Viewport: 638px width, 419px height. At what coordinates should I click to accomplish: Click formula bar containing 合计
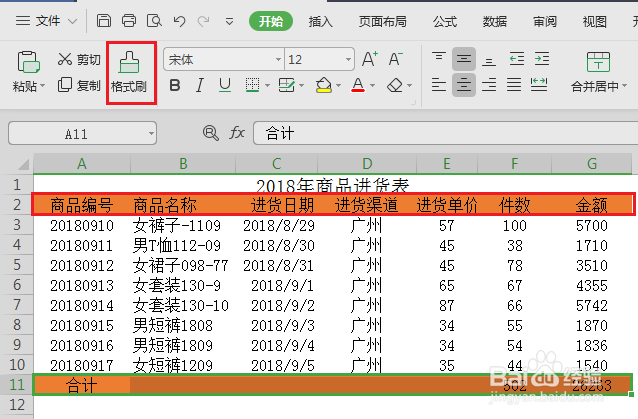click(x=446, y=133)
